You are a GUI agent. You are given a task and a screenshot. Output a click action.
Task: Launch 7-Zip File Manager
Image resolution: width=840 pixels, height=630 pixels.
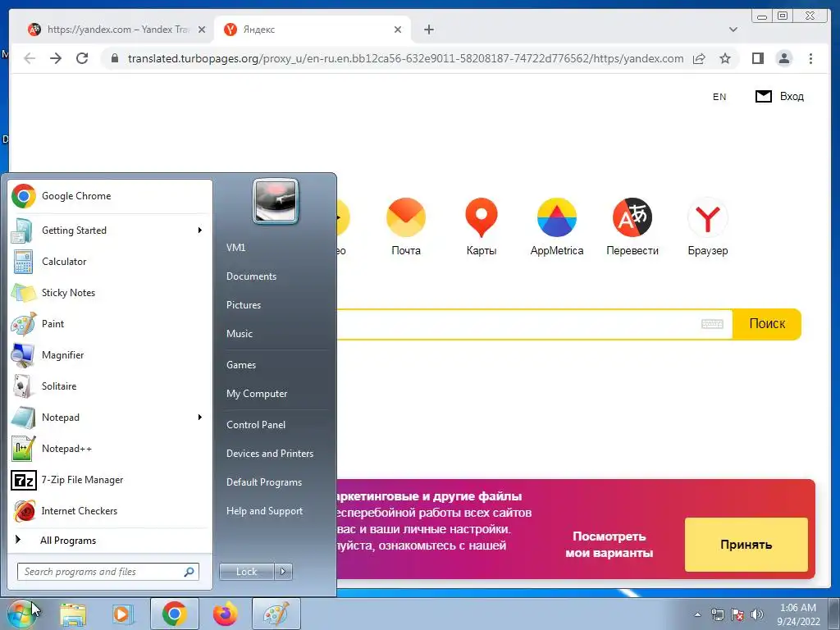click(110, 480)
